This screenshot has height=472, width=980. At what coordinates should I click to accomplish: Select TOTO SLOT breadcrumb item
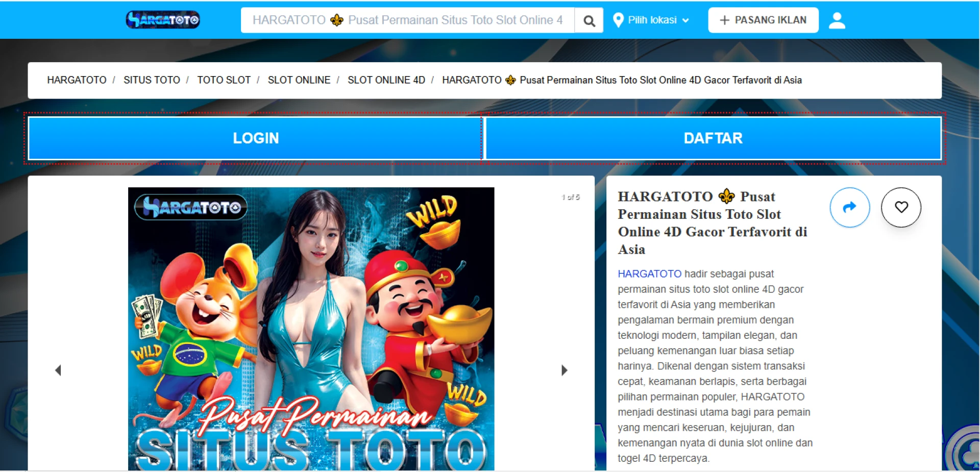(224, 80)
